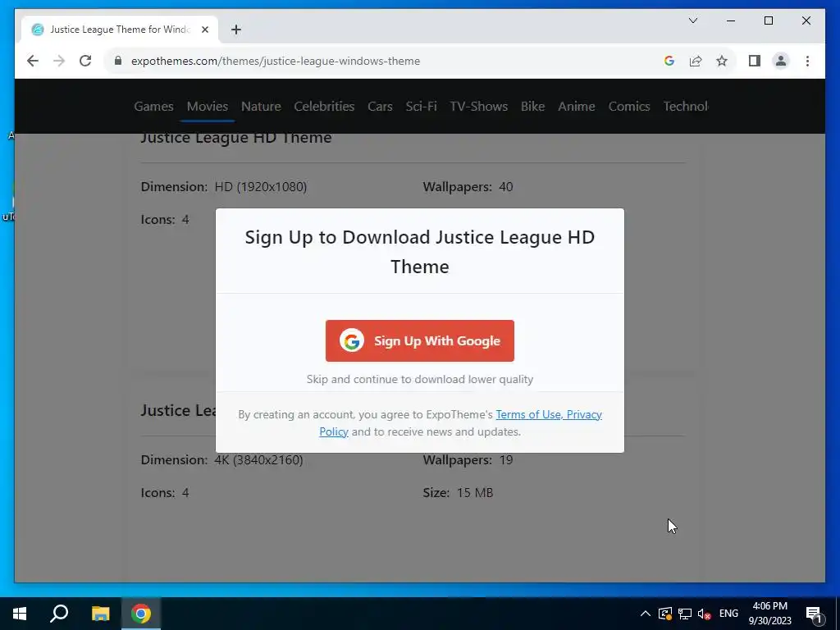Share this page using the share icon

coord(696,61)
